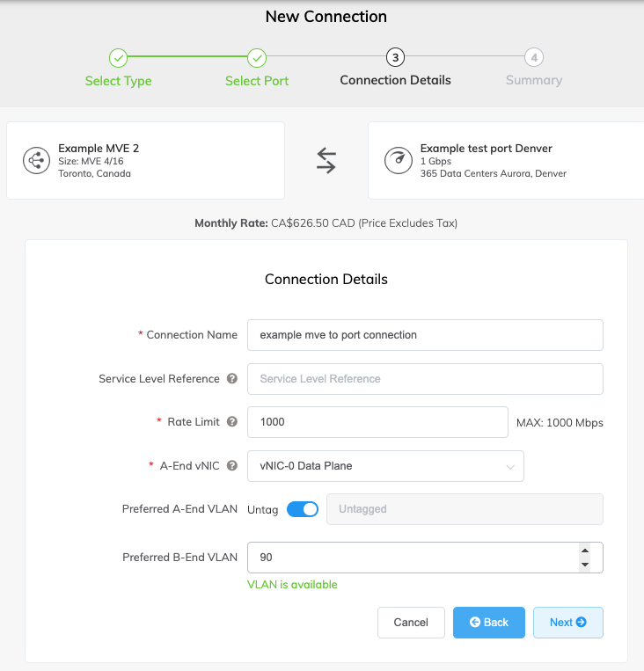This screenshot has width=644, height=671.
Task: Select the Rate Limit input field
Action: point(377,422)
